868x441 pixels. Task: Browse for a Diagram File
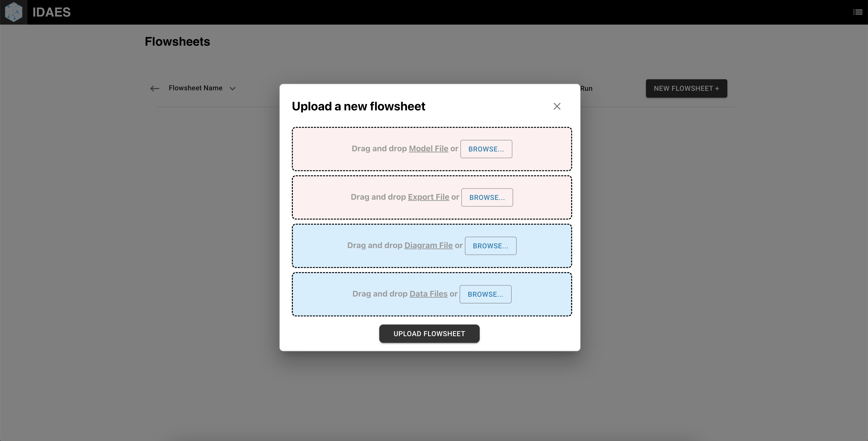click(491, 246)
